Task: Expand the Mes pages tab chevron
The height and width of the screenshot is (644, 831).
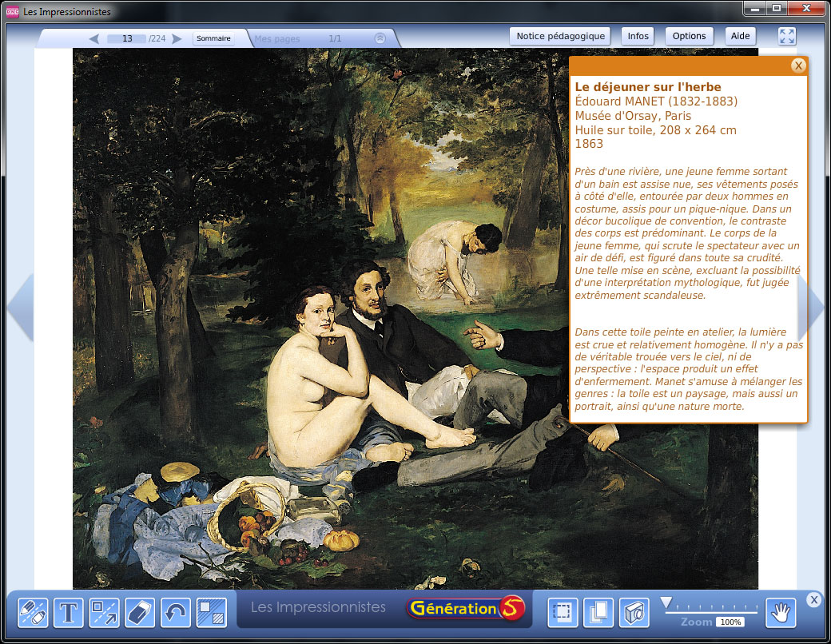Action: 380,38
